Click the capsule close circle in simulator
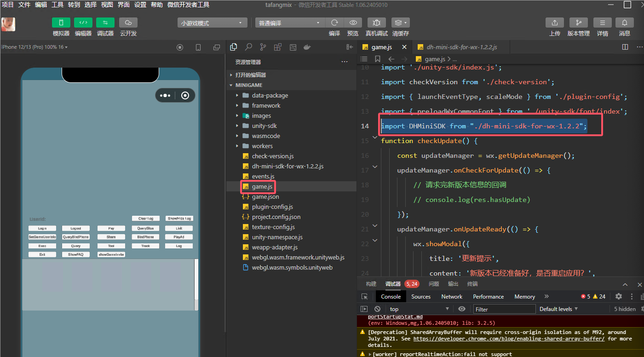 185,95
